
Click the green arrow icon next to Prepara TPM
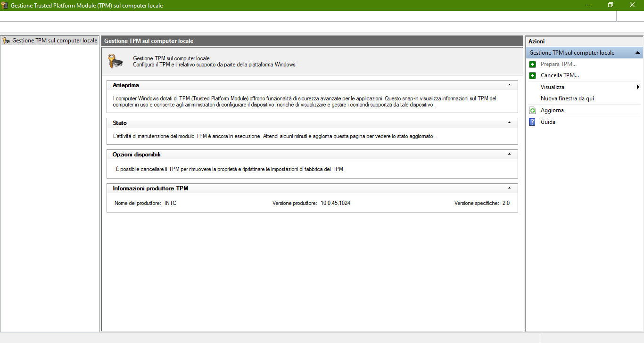(x=532, y=64)
